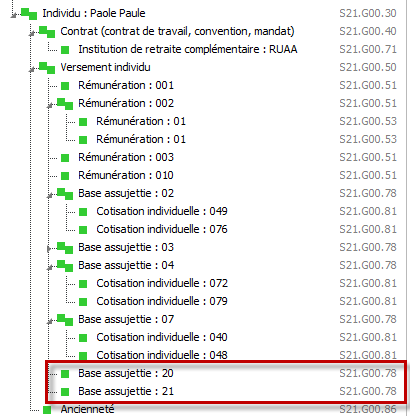
Task: Select Institution de retraite complémentaire : RUAA
Action: 188,49
